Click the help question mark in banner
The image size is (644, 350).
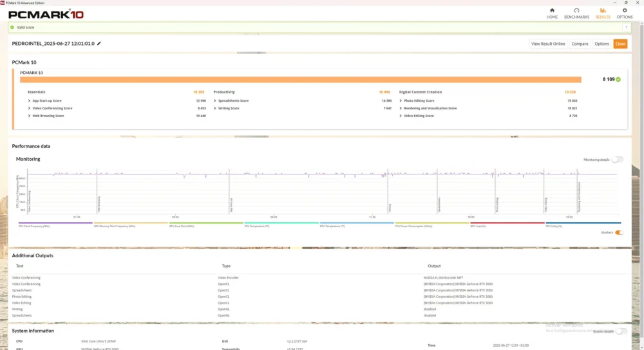pyautogui.click(x=627, y=28)
